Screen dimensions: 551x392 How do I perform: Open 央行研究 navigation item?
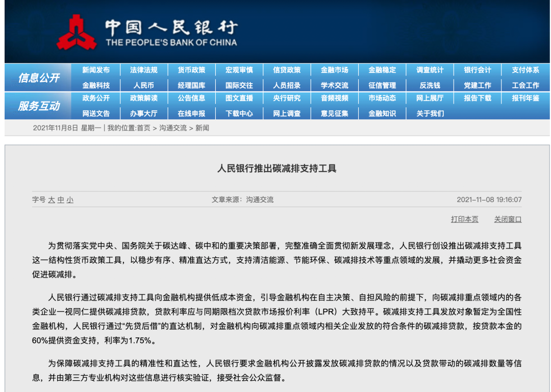(x=287, y=98)
